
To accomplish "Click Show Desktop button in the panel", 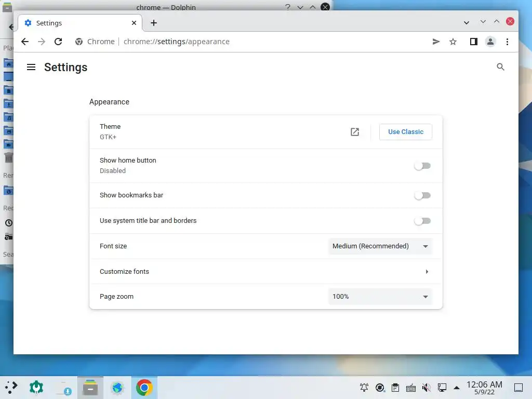I will point(519,388).
